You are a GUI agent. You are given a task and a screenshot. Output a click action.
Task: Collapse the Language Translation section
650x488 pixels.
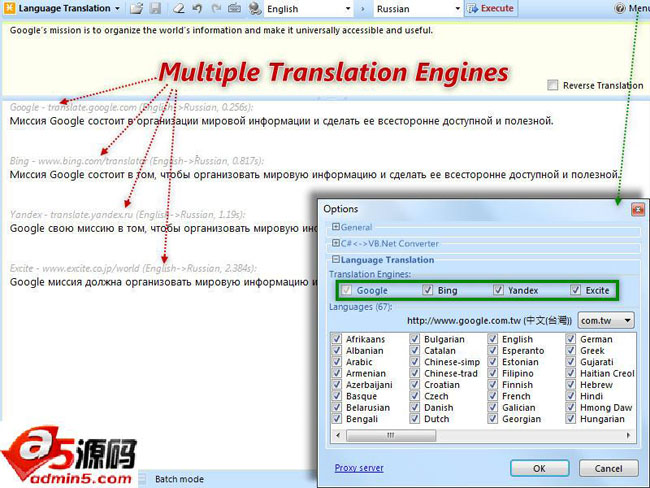pos(336,260)
